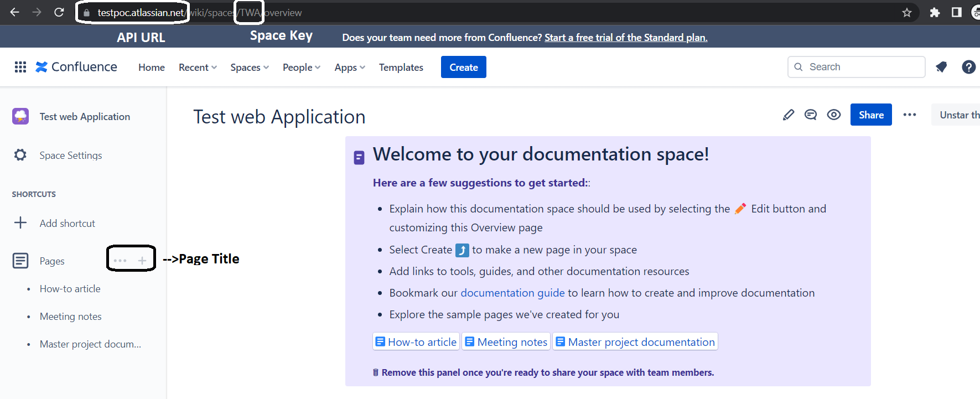Image resolution: width=980 pixels, height=399 pixels.
Task: Expand the People dropdown
Action: pos(302,67)
